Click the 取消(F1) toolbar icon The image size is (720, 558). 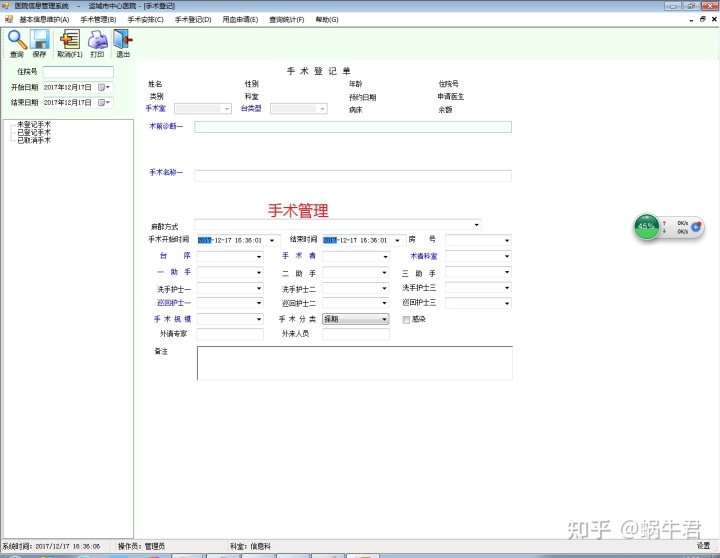click(x=70, y=39)
